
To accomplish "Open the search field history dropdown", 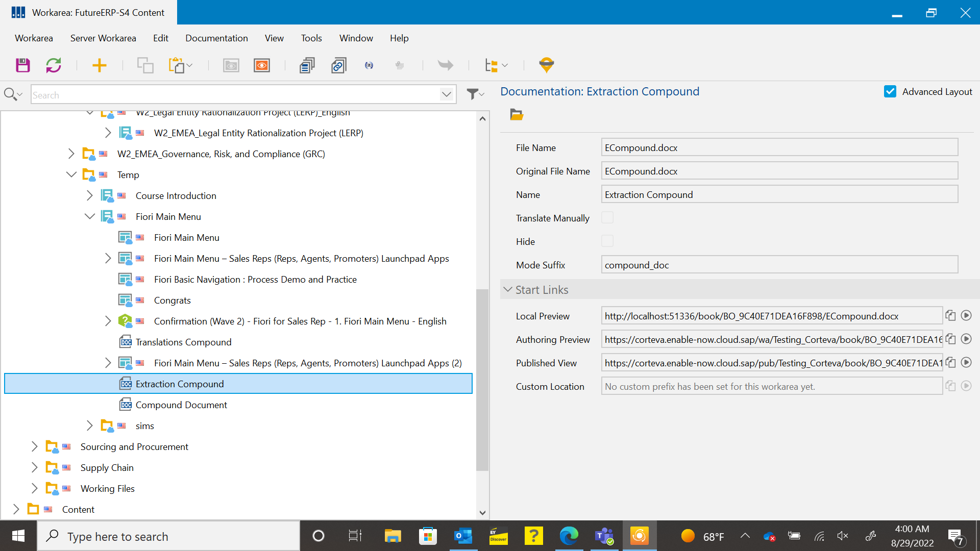I will [x=446, y=94].
